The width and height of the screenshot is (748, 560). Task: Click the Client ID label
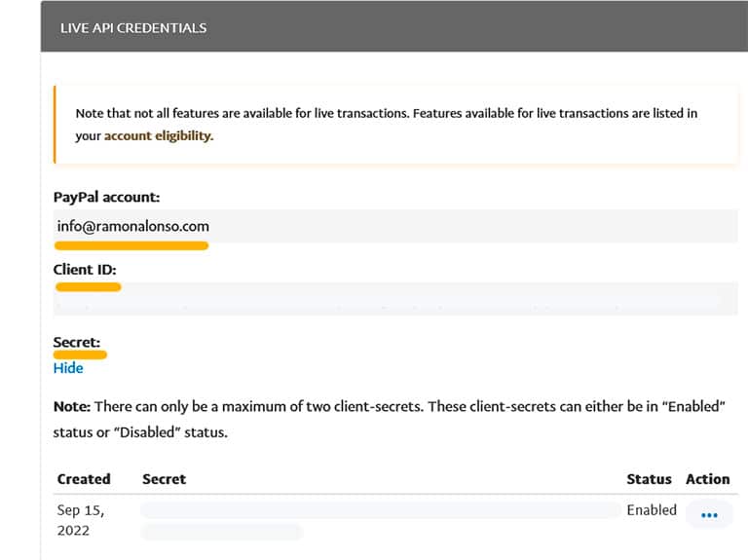(x=85, y=270)
